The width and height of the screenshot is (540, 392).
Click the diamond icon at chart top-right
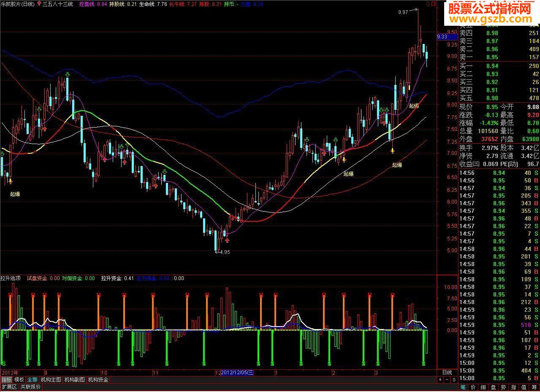click(427, 4)
